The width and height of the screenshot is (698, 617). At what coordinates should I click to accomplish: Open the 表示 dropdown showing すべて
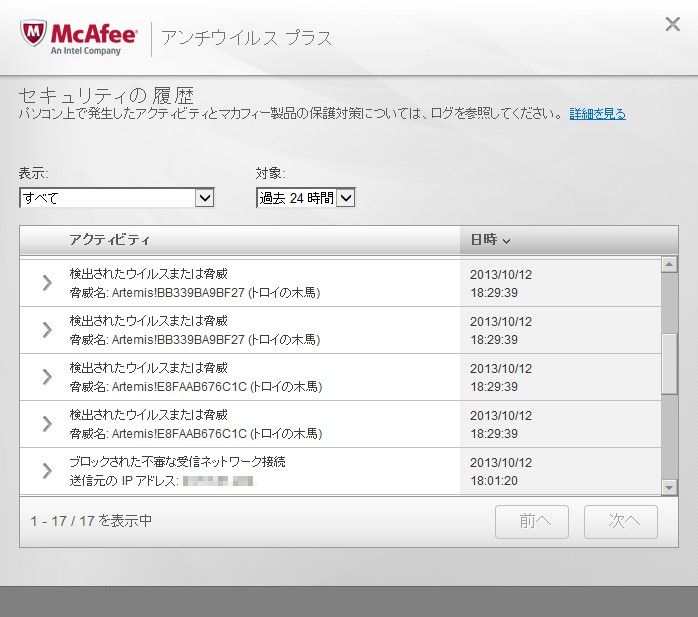(x=117, y=198)
